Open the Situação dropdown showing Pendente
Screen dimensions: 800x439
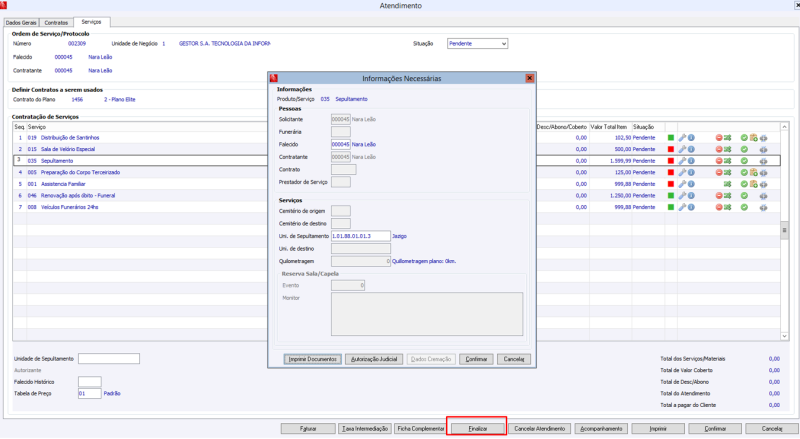[x=478, y=44]
